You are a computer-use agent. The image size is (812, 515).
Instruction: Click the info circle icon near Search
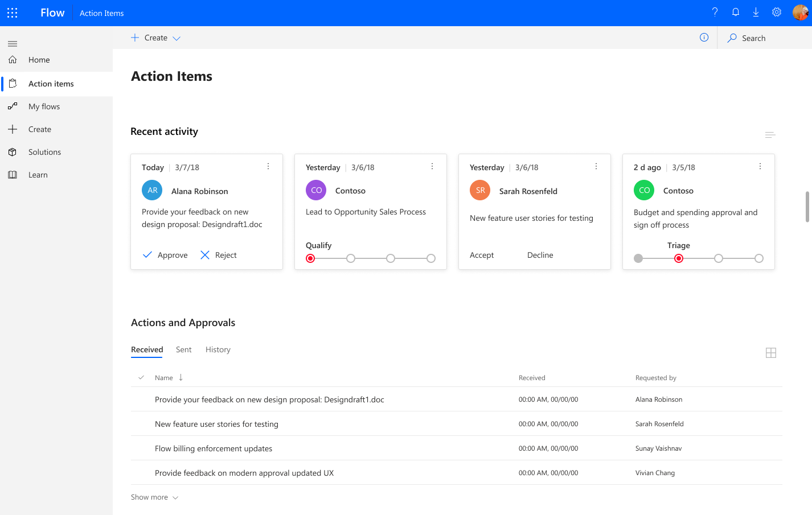pyautogui.click(x=704, y=38)
